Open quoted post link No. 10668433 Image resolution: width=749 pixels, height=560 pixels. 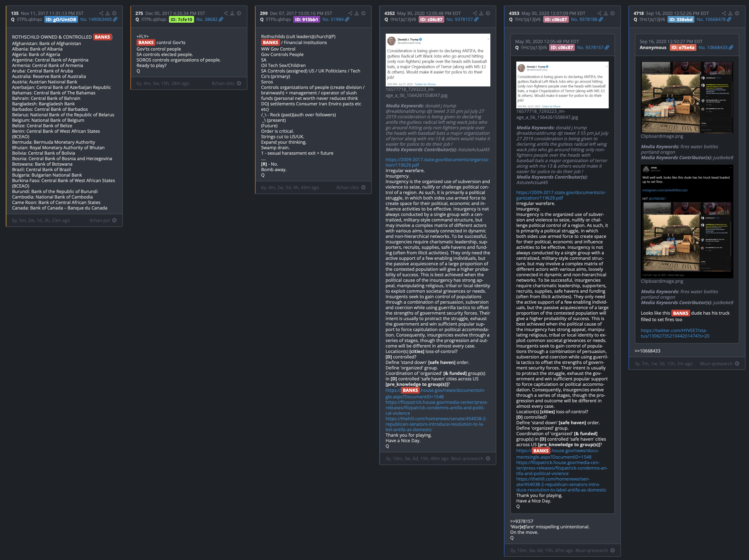pyautogui.click(x=713, y=47)
